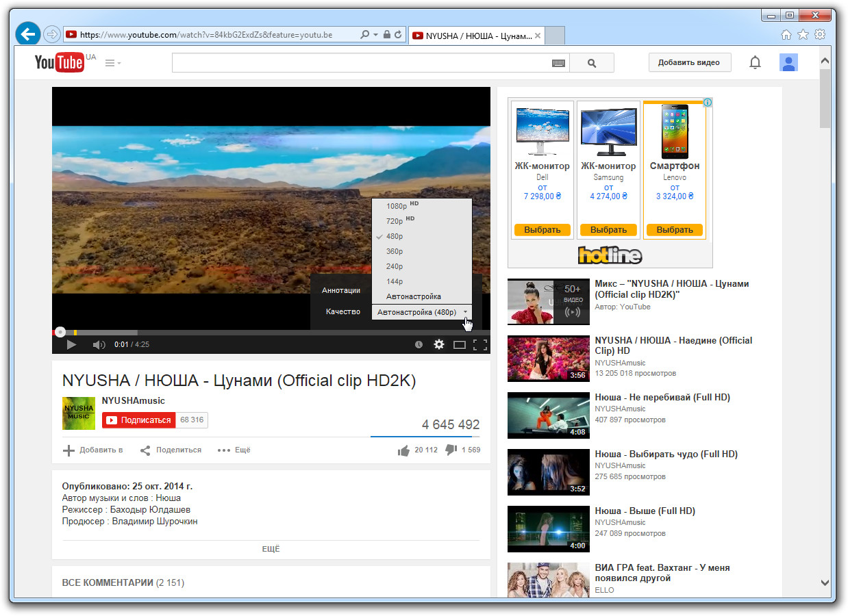Expand the description with ЕЩЁ
This screenshot has width=848, height=616.
(271, 549)
